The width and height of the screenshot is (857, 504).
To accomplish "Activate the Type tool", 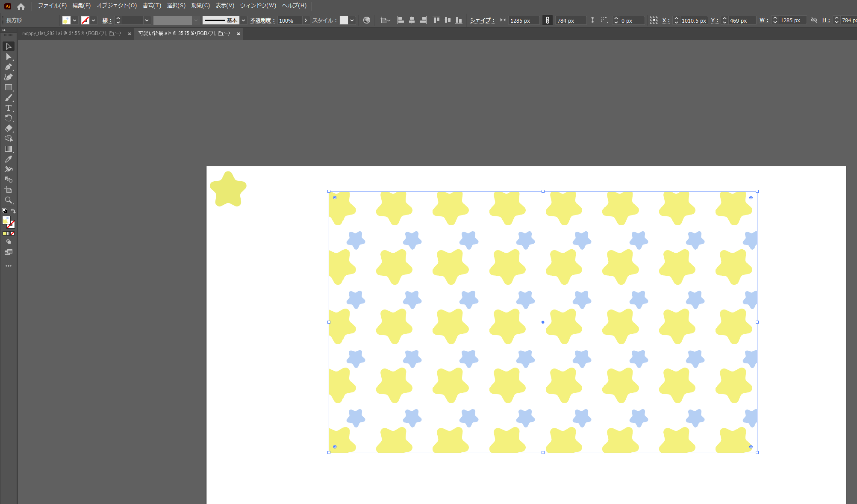I will coord(9,108).
